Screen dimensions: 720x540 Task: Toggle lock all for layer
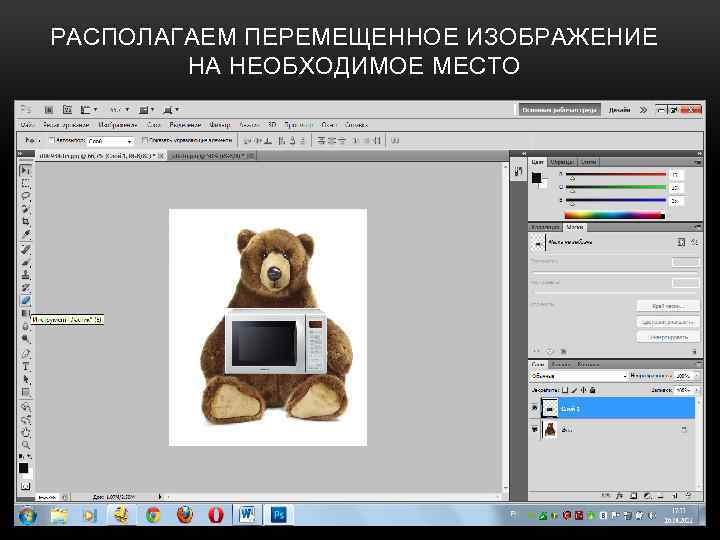click(x=592, y=390)
